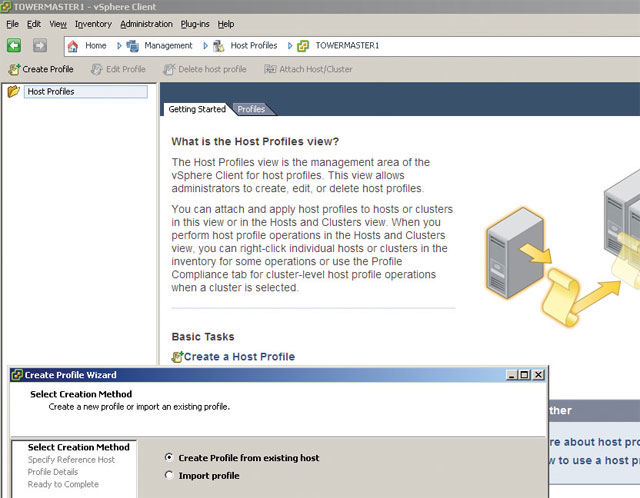Click the Edit Profile toolbar icon
Image resolution: width=640 pixels, height=498 pixels.
97,69
